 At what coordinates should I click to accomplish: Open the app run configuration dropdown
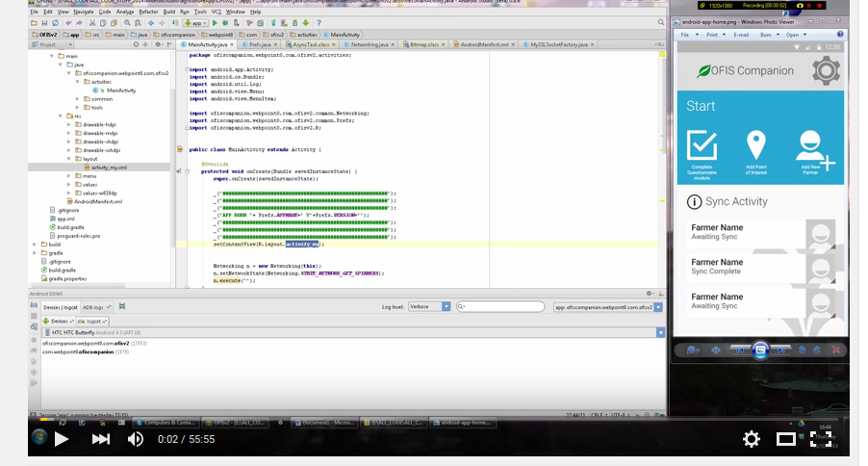(x=195, y=22)
